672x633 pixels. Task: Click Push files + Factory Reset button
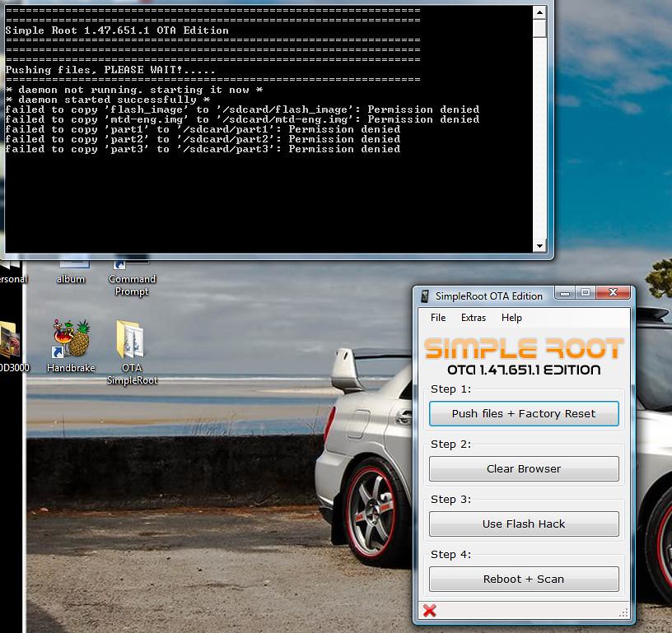tap(524, 414)
